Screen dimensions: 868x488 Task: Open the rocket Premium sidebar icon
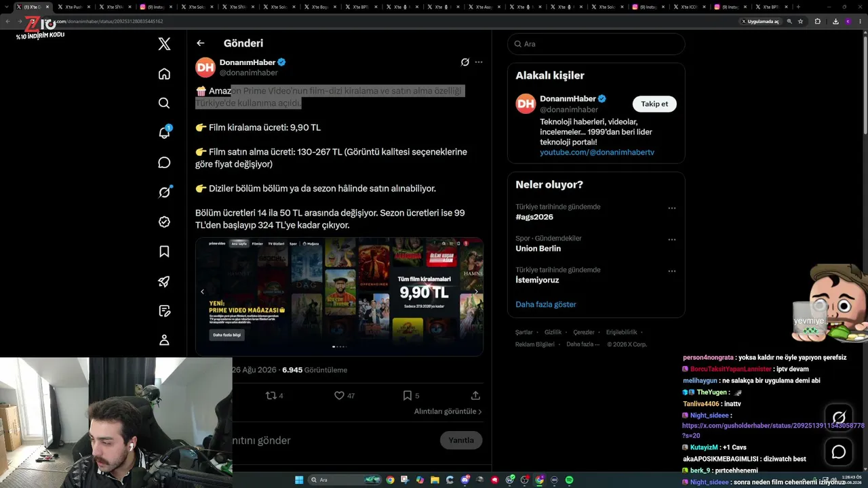click(x=164, y=281)
